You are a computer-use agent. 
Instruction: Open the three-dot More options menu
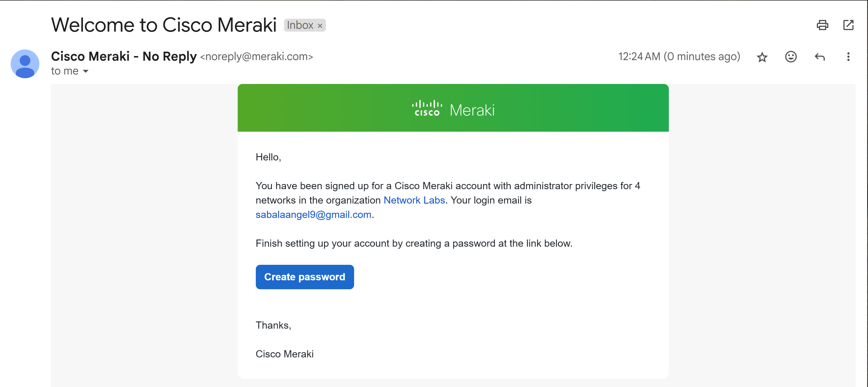click(848, 57)
